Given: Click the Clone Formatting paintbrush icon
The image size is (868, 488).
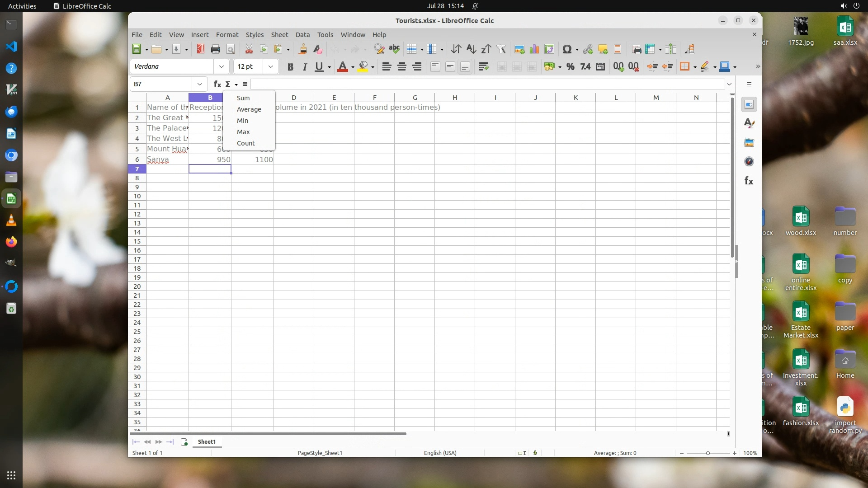Looking at the screenshot, I should (302, 49).
